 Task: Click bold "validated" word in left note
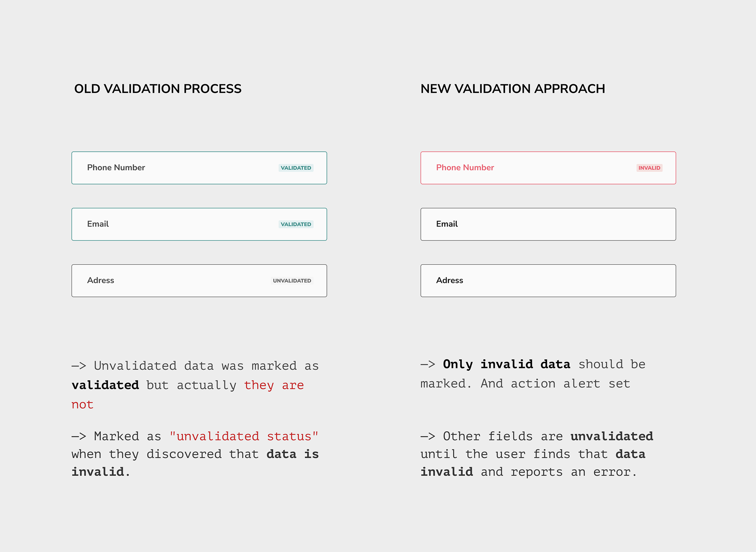[105, 385]
